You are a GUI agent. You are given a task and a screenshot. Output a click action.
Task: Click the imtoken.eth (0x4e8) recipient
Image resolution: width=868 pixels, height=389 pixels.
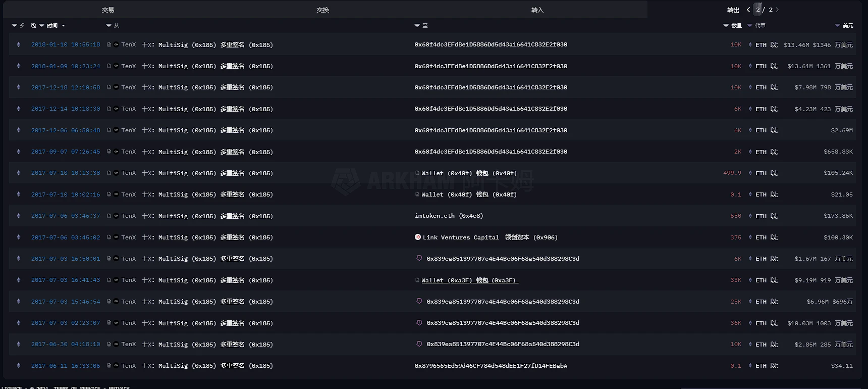[449, 216]
